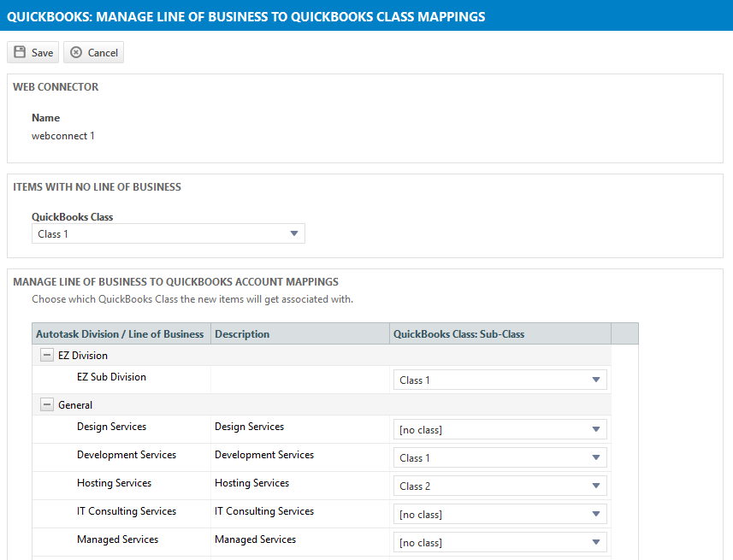Click Autotask Division / Line of Business column header
Screen dimensions: 733x560
tap(120, 334)
